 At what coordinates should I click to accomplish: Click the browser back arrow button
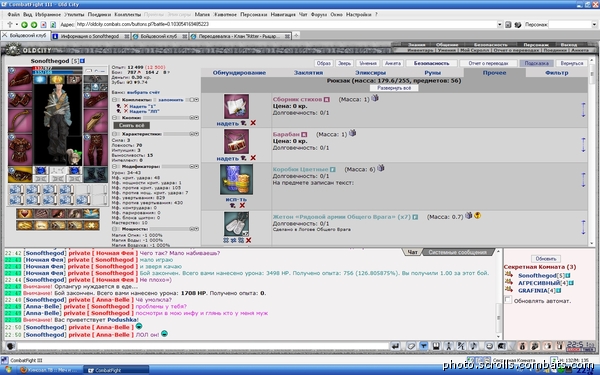click(x=24, y=24)
